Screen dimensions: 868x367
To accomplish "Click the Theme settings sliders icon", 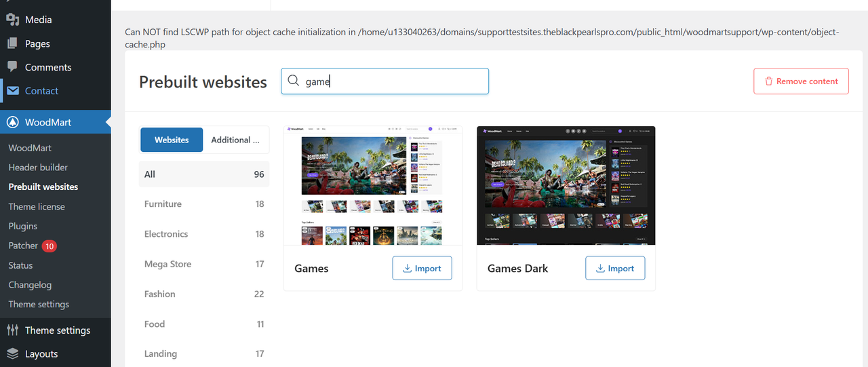I will 12,330.
